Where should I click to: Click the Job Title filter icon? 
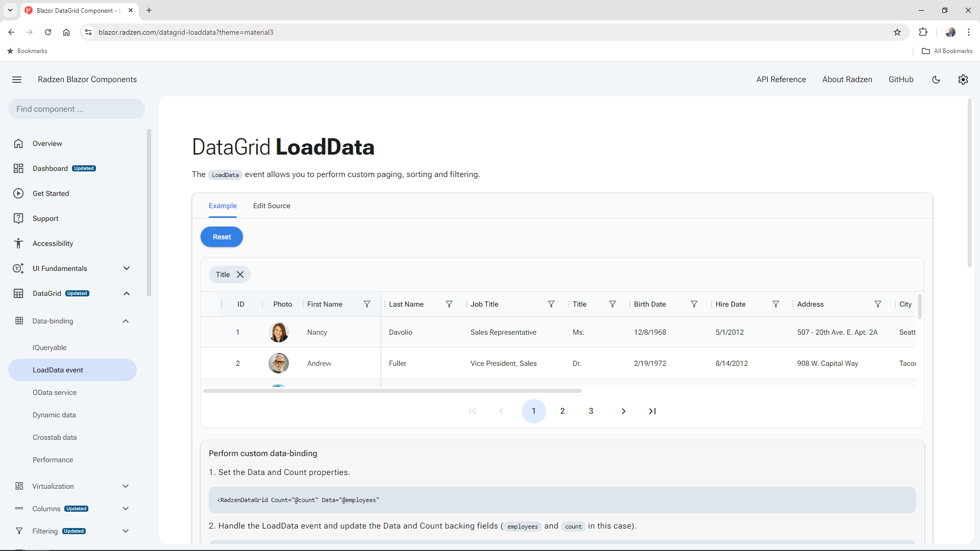coord(551,304)
